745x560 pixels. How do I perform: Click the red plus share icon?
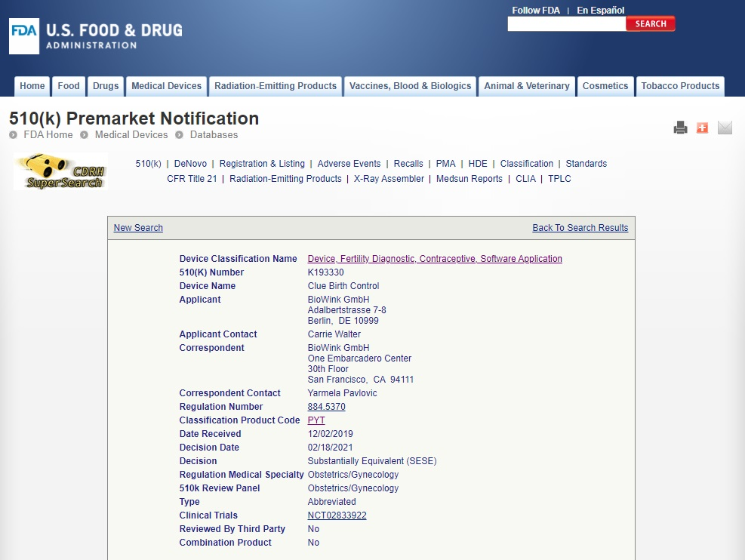702,128
